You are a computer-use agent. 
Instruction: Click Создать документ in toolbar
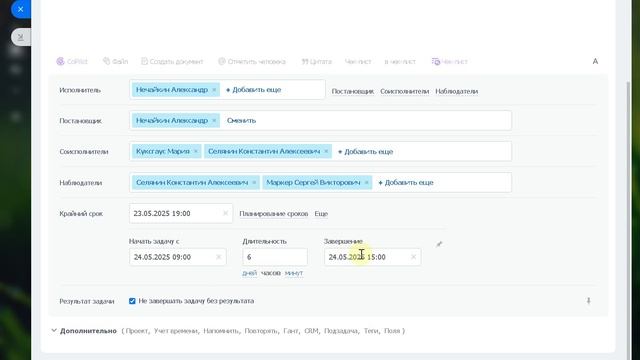pos(172,62)
